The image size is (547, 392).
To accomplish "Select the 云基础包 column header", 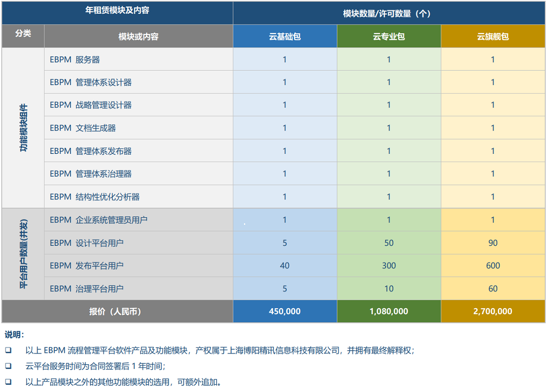I will coord(284,36).
